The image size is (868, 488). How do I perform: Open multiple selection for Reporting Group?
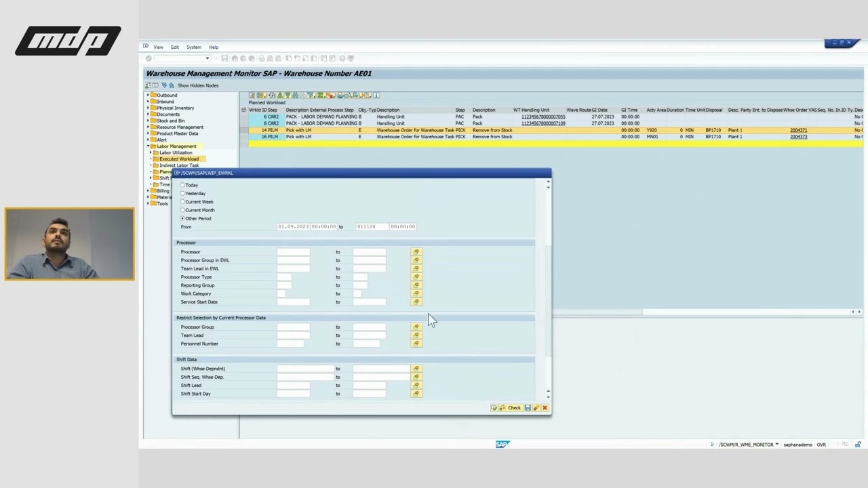pyautogui.click(x=416, y=285)
